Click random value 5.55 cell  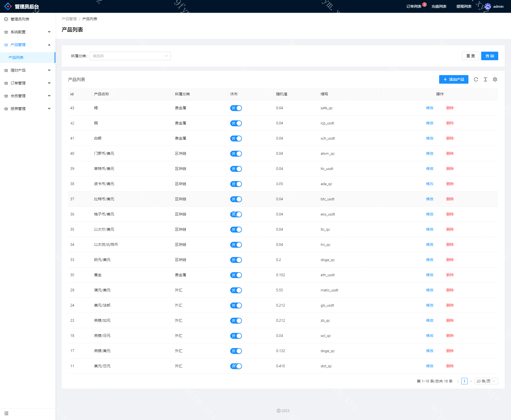[279, 290]
